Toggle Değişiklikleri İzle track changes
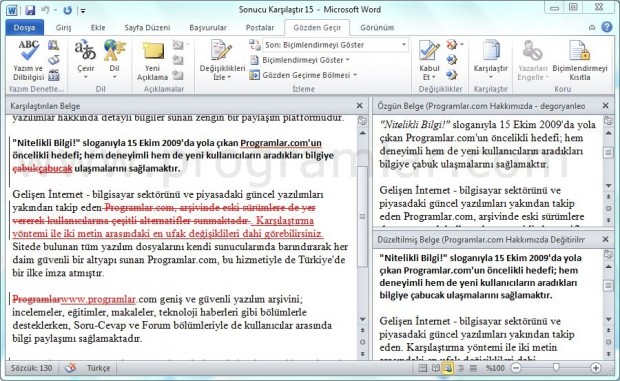The image size is (620, 381). (222, 60)
